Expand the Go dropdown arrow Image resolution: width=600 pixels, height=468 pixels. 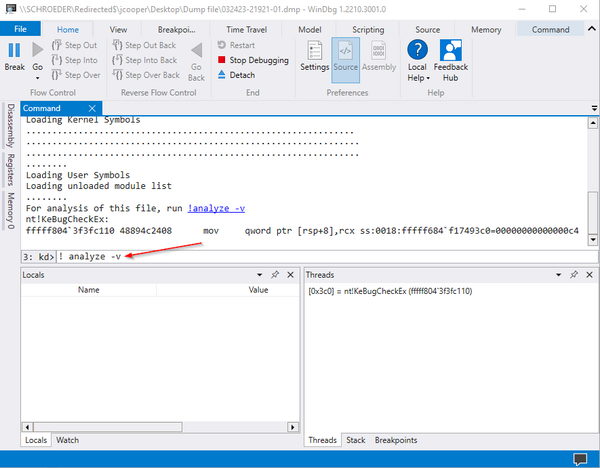pos(38,78)
